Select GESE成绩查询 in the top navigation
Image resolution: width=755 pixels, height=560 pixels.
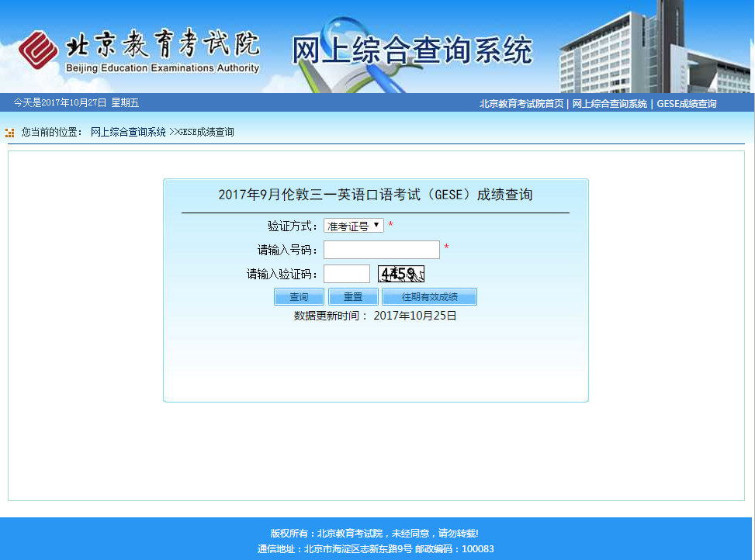[x=686, y=104]
